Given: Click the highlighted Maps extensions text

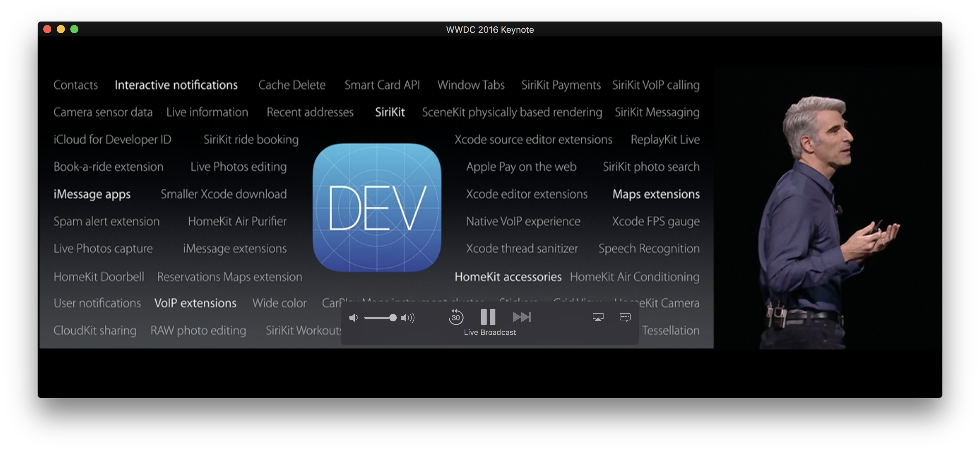Looking at the screenshot, I should [x=656, y=194].
